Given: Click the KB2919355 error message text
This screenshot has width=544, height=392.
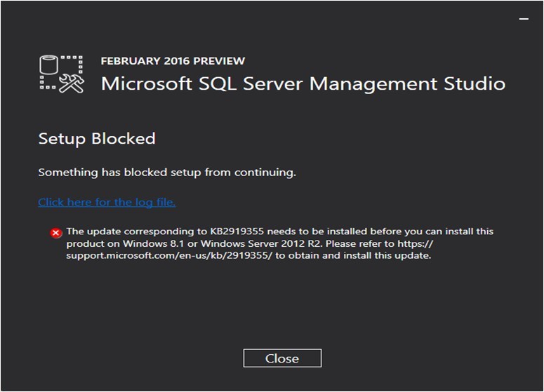Looking at the screenshot, I should click(279, 243).
